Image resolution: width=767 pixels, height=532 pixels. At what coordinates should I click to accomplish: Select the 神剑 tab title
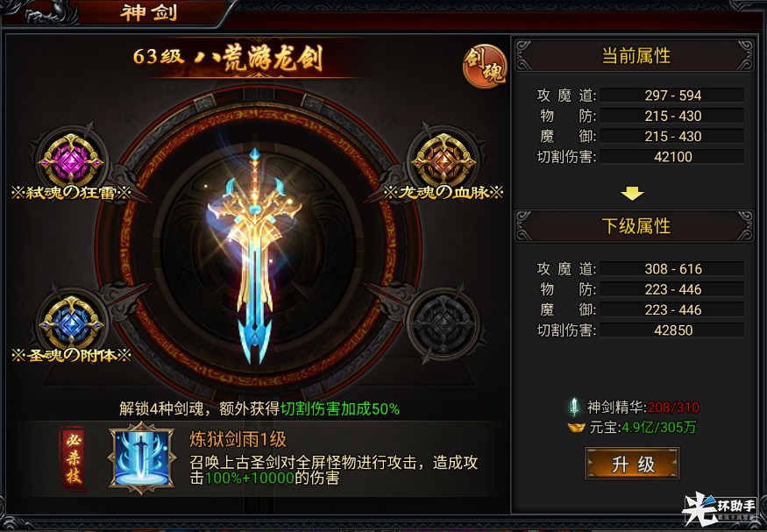tap(149, 13)
